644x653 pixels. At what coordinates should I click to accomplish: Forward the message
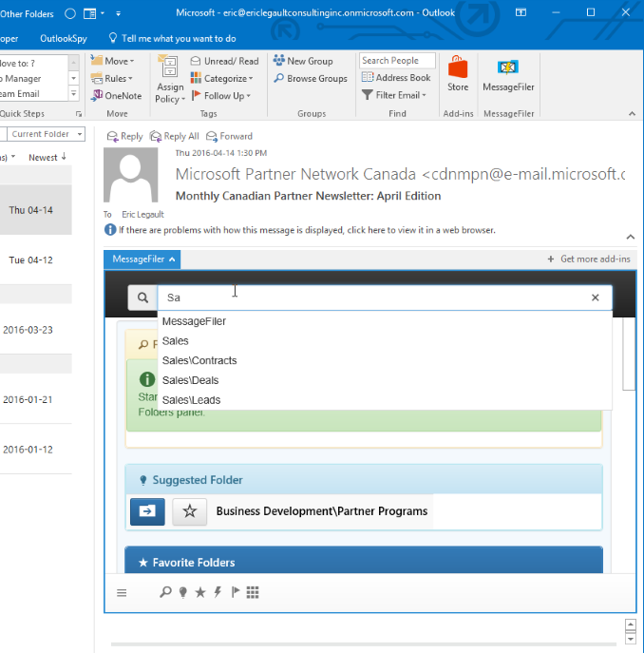(x=229, y=136)
